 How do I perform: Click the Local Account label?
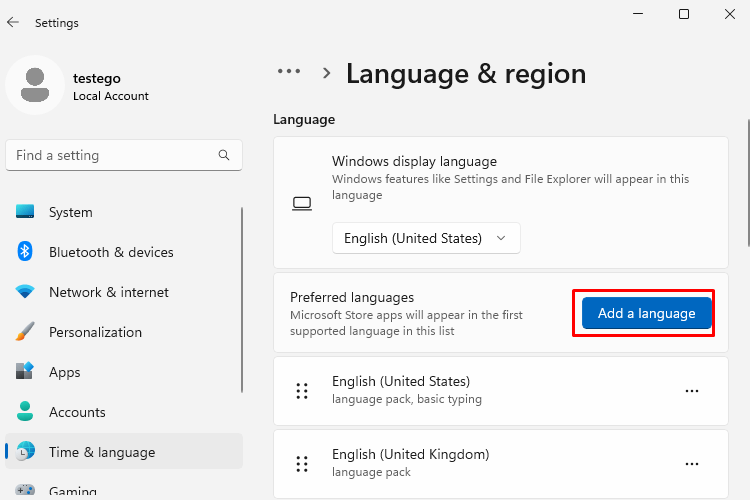110,96
